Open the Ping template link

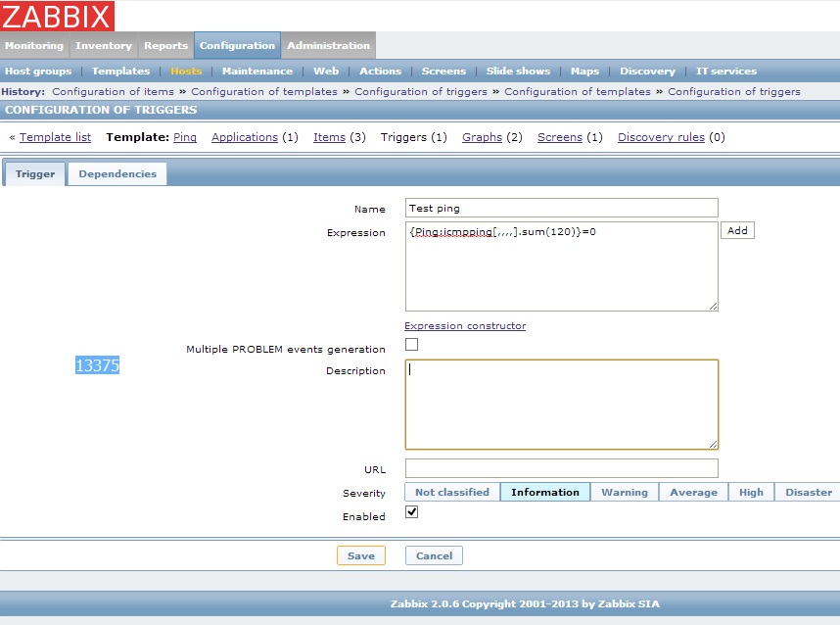(x=185, y=137)
